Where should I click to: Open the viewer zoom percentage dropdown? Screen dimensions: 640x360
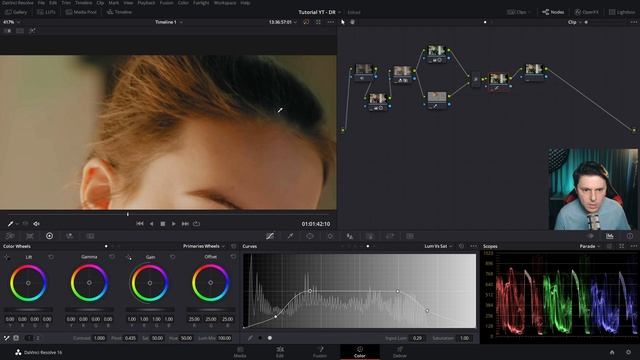point(11,22)
